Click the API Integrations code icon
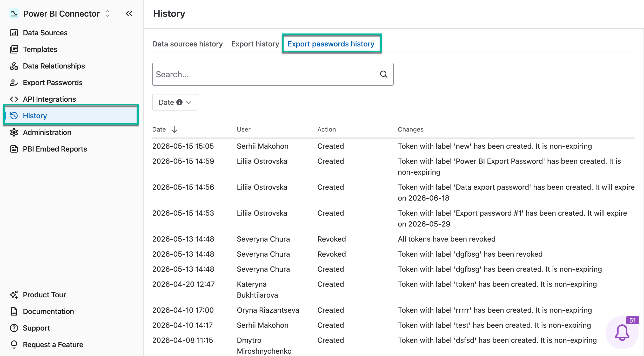The image size is (644, 356). click(14, 99)
